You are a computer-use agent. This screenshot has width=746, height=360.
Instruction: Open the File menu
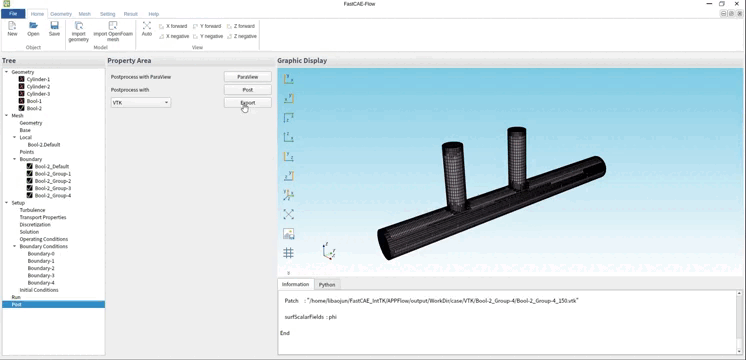click(13, 14)
